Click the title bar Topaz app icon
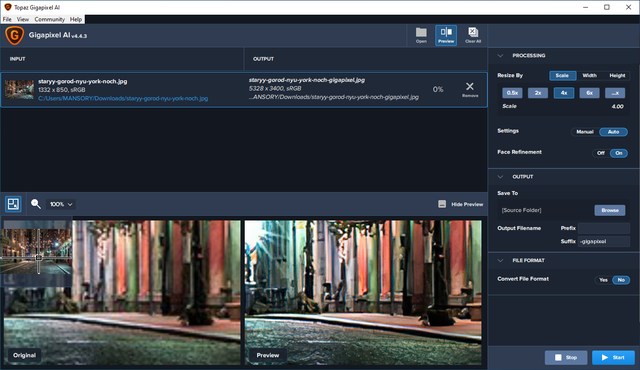 (x=7, y=7)
